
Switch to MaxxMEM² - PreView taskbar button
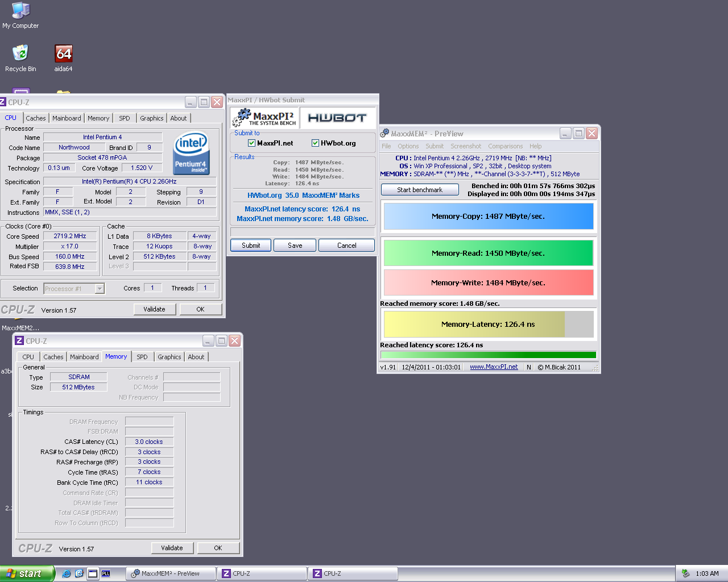pos(171,573)
